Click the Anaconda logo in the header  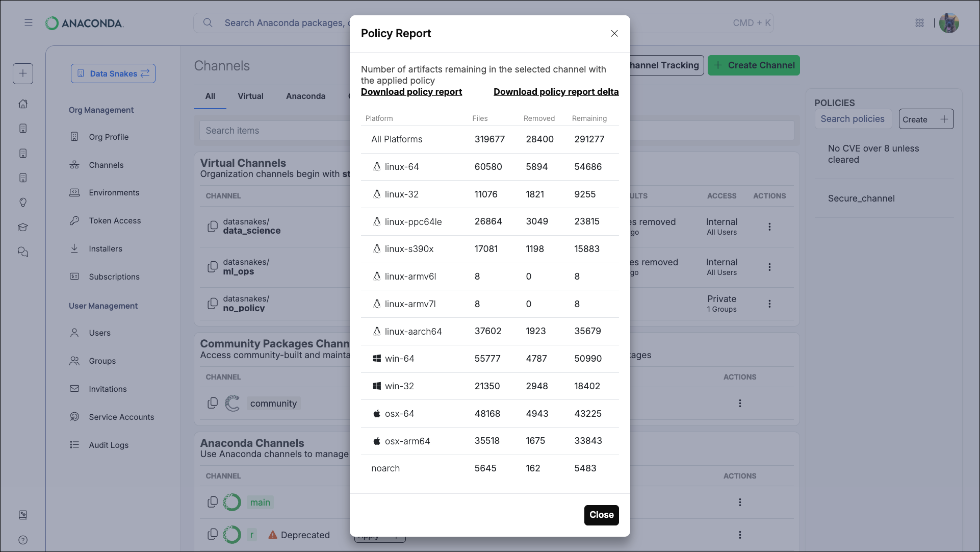tap(84, 22)
